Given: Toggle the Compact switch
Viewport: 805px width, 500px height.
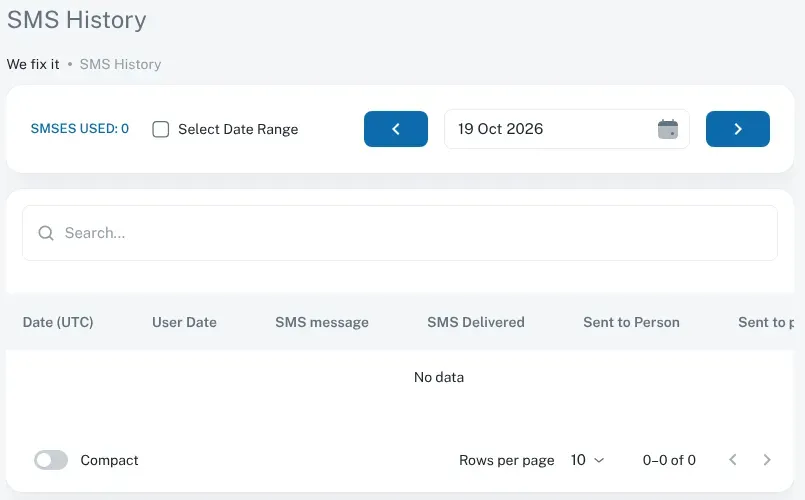Looking at the screenshot, I should click(x=51, y=460).
